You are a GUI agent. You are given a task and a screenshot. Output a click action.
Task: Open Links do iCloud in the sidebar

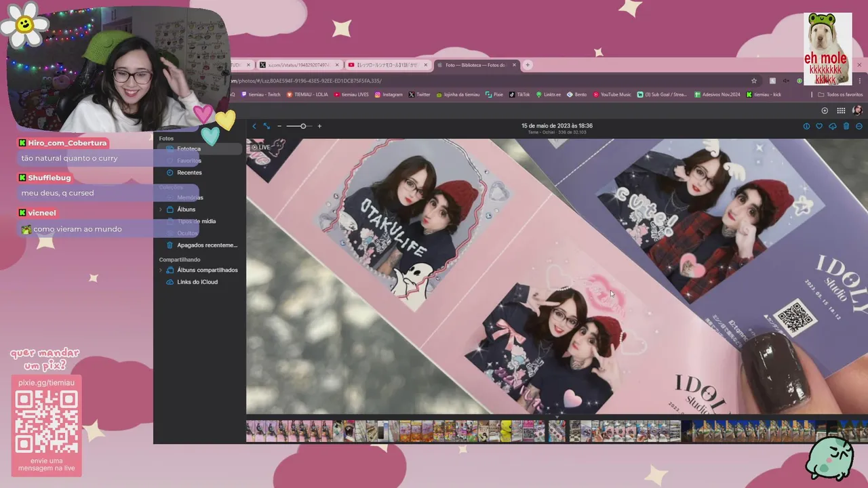197,282
